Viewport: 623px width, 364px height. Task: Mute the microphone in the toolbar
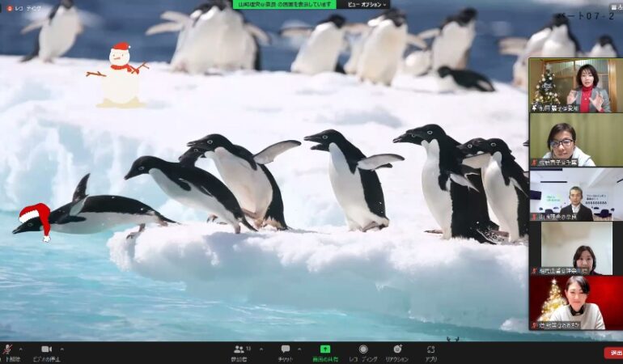(x=6, y=349)
